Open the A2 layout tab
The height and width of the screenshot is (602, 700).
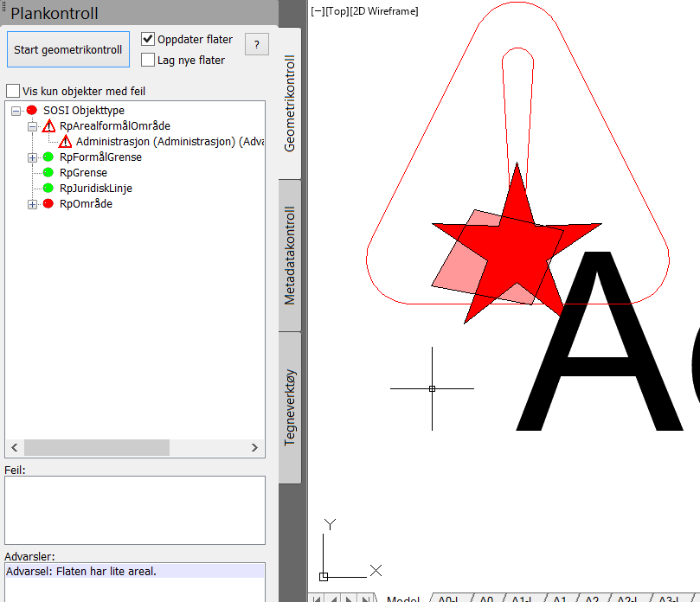tap(592, 599)
